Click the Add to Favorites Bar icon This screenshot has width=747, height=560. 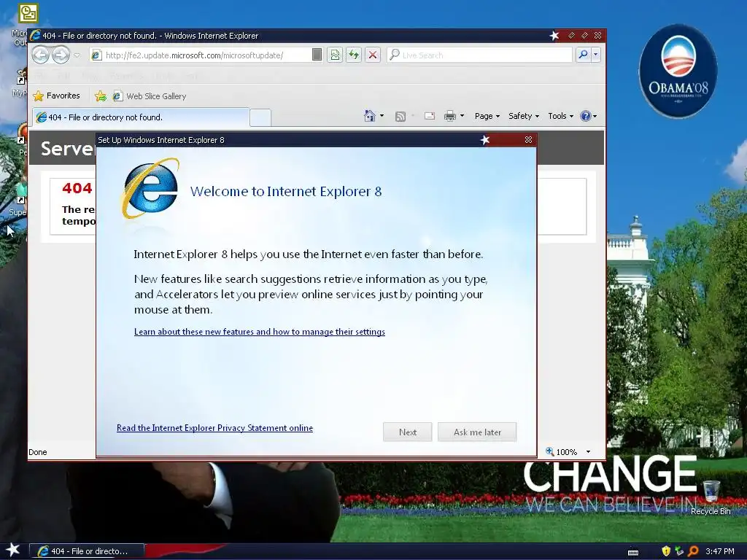tap(101, 96)
